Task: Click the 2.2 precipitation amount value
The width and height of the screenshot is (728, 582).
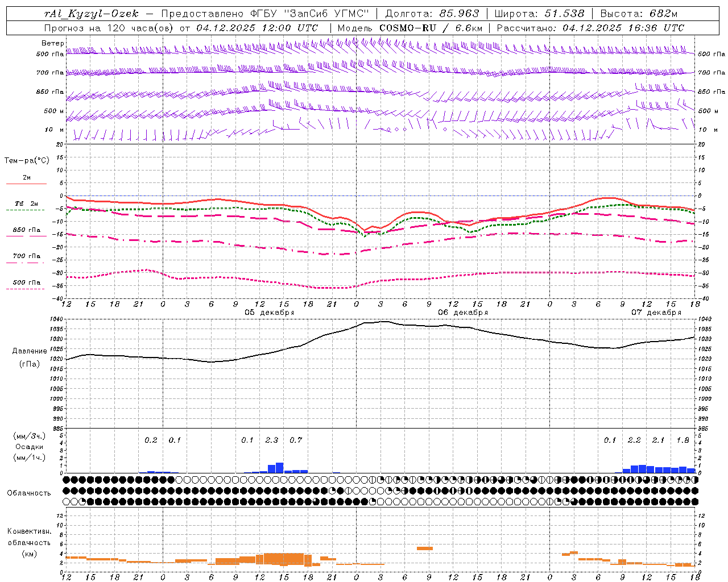Action: [634, 440]
